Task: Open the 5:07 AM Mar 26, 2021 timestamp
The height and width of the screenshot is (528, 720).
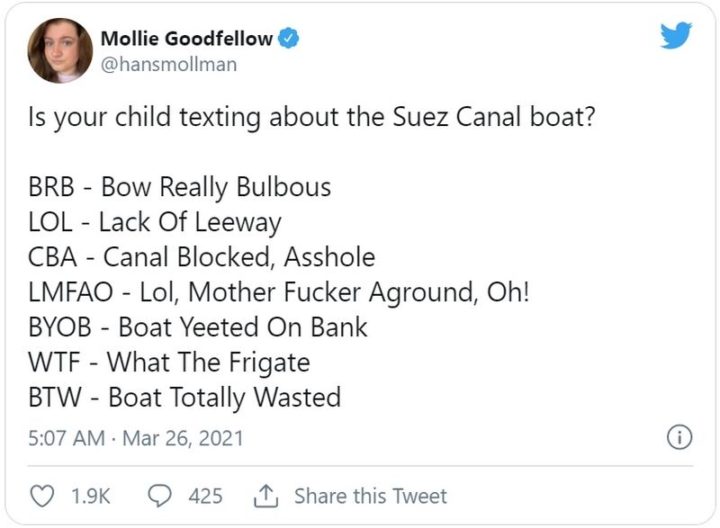Action: pyautogui.click(x=136, y=438)
